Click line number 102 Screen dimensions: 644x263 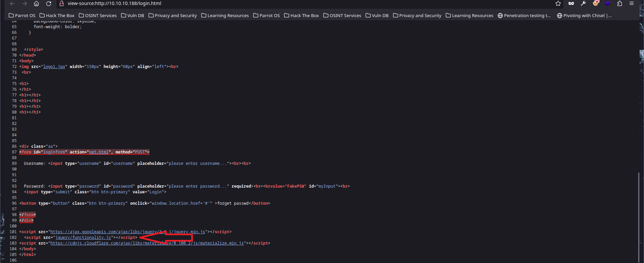(x=13, y=238)
